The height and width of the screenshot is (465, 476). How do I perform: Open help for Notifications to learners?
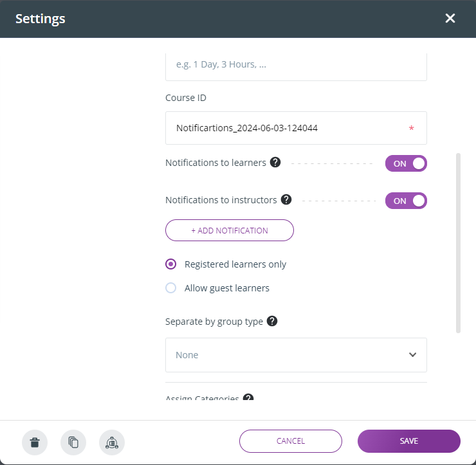point(275,162)
